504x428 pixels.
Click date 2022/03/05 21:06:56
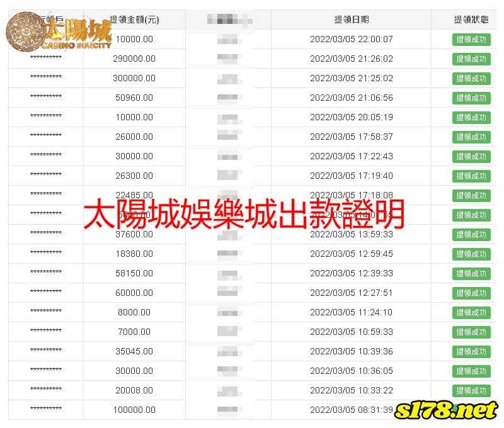pyautogui.click(x=352, y=98)
